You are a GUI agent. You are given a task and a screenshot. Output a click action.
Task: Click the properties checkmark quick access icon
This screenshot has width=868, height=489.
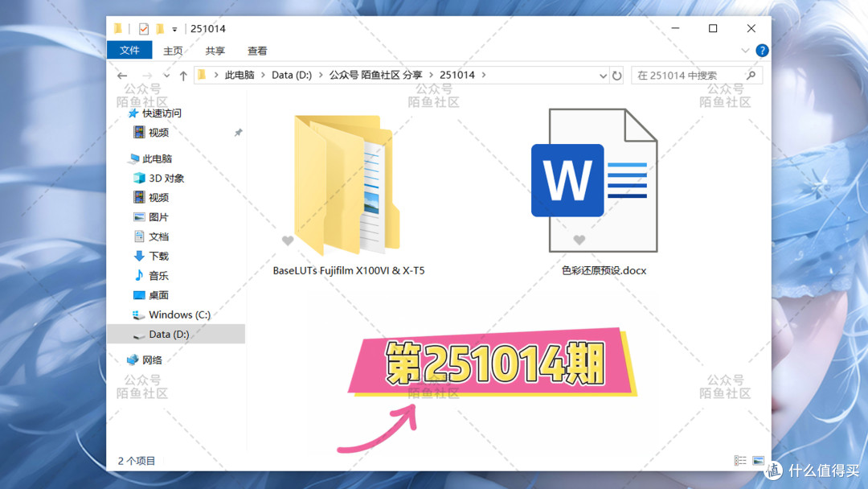point(143,29)
